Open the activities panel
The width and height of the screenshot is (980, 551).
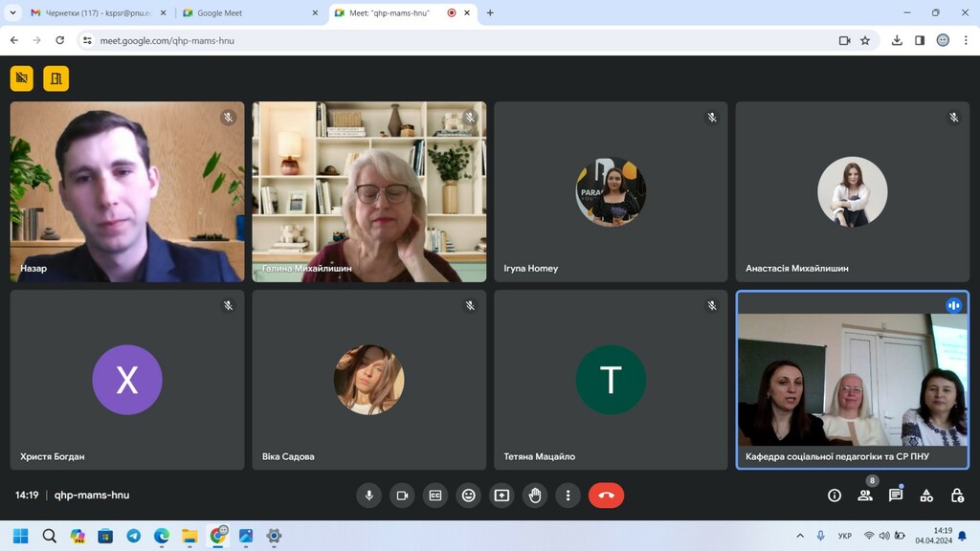click(x=926, y=496)
